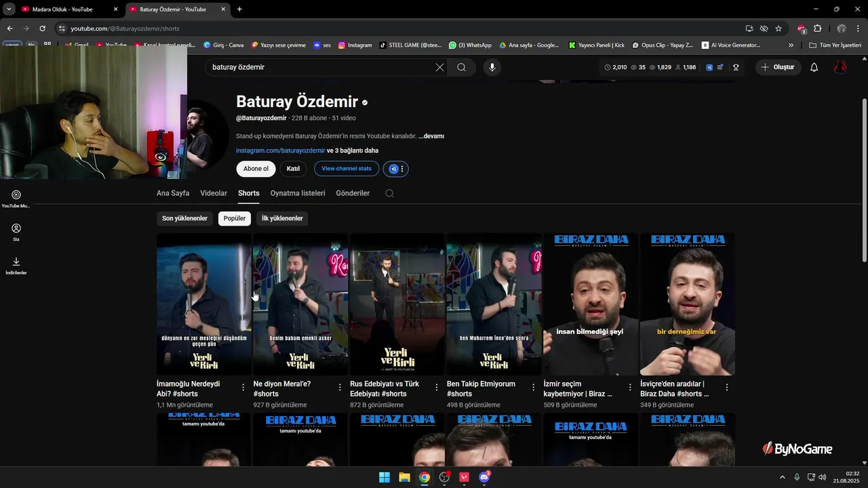Open Tüm Yer İşaretleri folder

click(x=835, y=45)
